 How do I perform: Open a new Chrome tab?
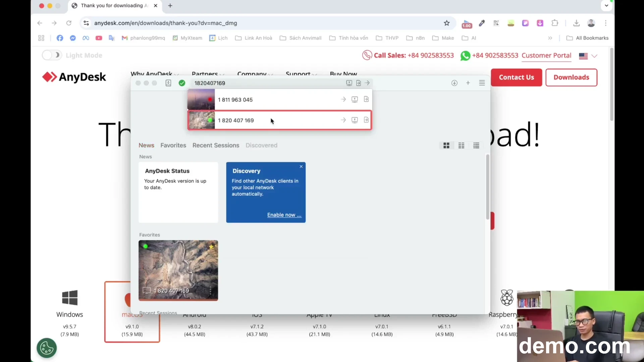[x=170, y=6]
